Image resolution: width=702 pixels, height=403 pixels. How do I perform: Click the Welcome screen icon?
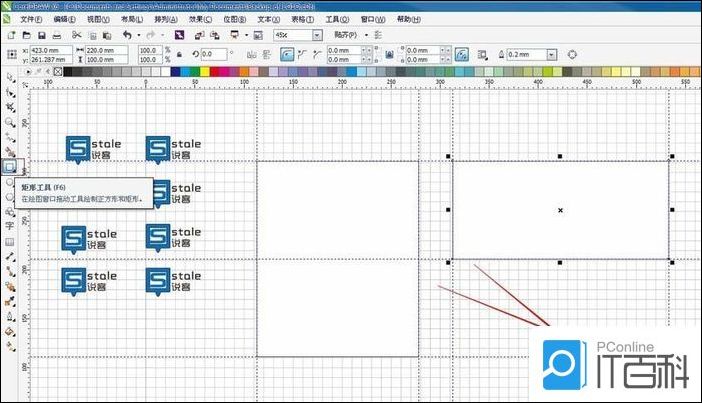[x=258, y=35]
